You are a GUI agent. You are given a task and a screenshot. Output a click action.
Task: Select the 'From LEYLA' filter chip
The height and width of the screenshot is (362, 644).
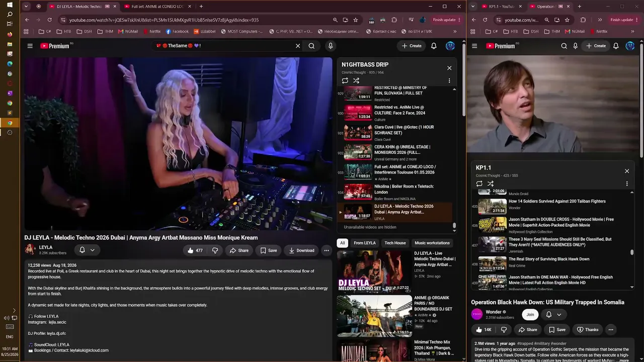pos(365,243)
